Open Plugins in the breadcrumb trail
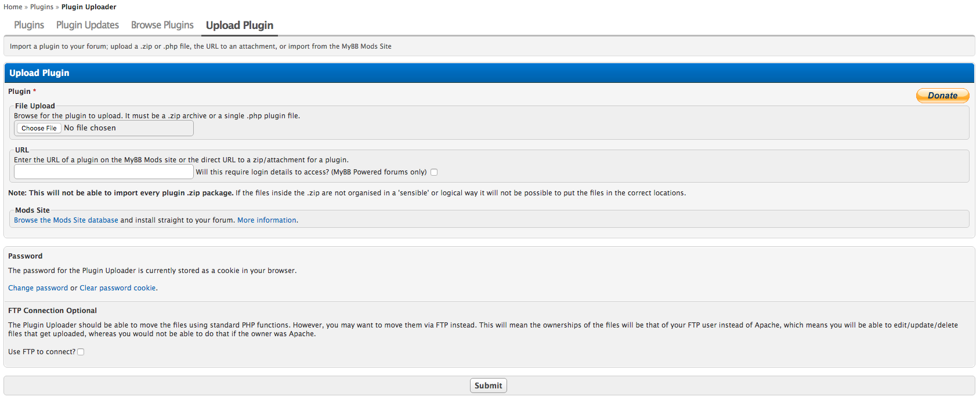The height and width of the screenshot is (400, 980). pos(42,7)
